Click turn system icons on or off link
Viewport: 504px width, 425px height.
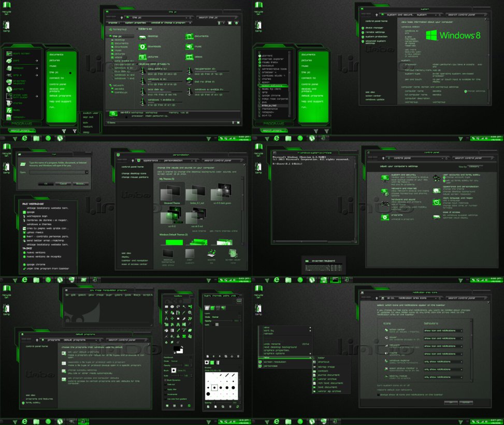394,386
